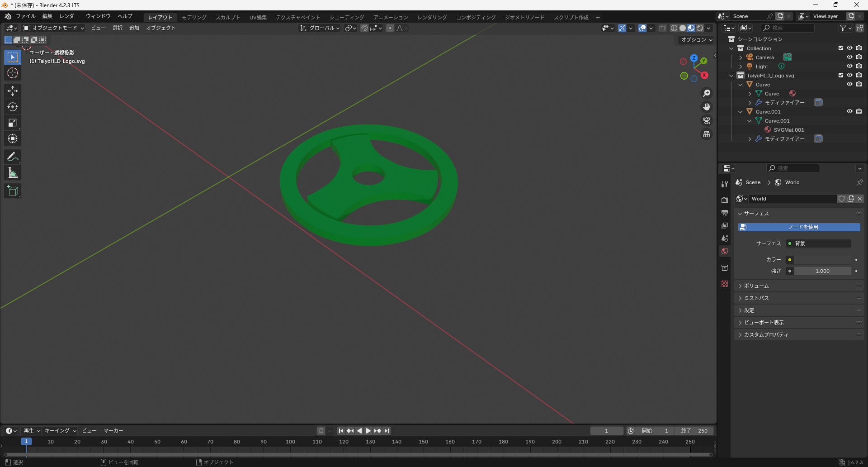Image resolution: width=868 pixels, height=467 pixels.
Task: Activate the Annotate tool
Action: click(x=13, y=157)
